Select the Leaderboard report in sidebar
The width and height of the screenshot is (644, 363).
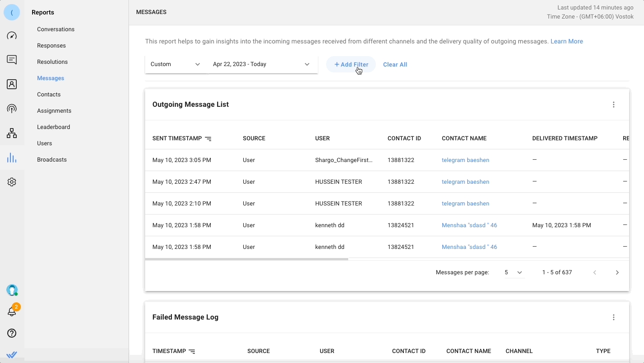53,127
